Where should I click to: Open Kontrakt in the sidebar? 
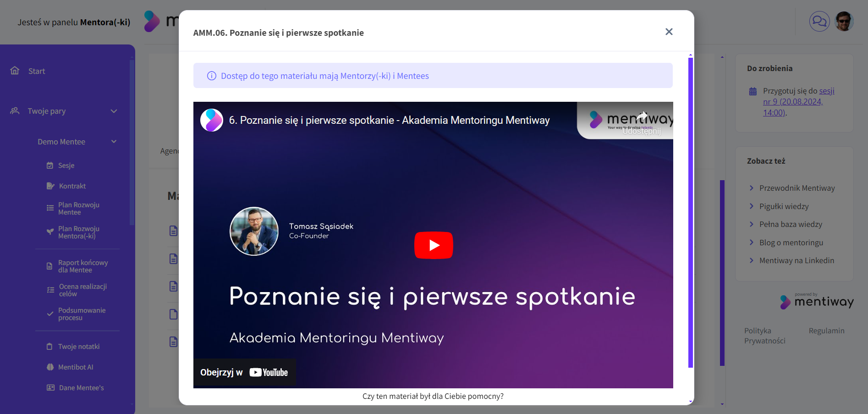(72, 186)
